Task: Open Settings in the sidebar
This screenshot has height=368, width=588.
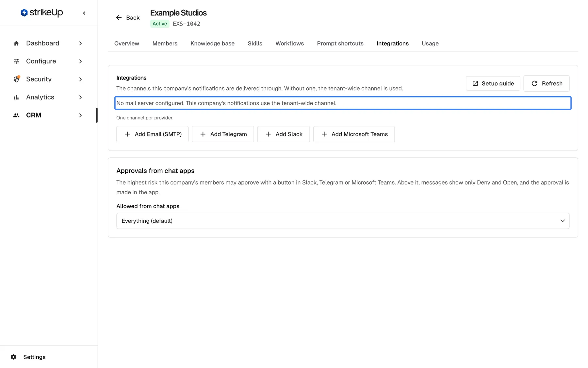Action: pos(34,357)
